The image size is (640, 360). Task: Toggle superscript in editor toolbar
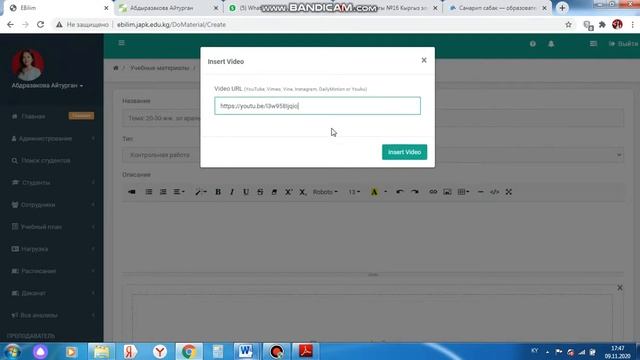[x=288, y=192]
